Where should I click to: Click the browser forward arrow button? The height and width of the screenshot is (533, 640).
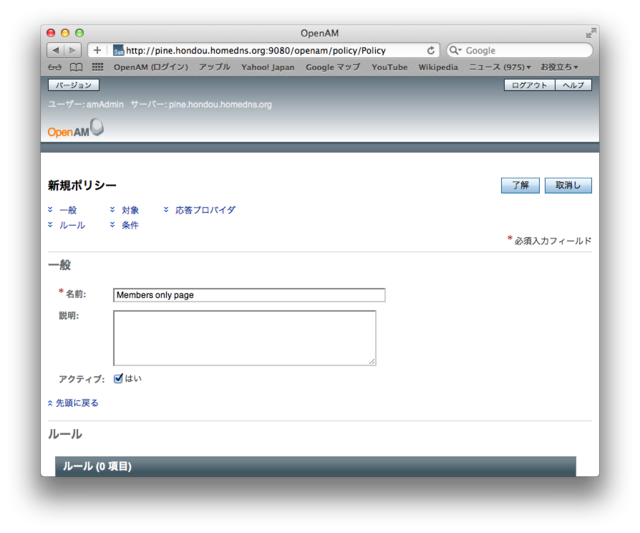click(x=73, y=50)
